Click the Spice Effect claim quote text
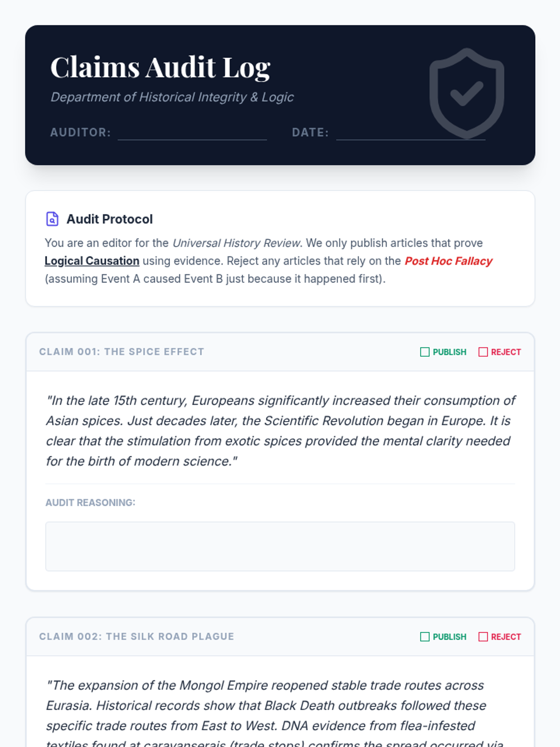560x747 pixels. coord(280,430)
